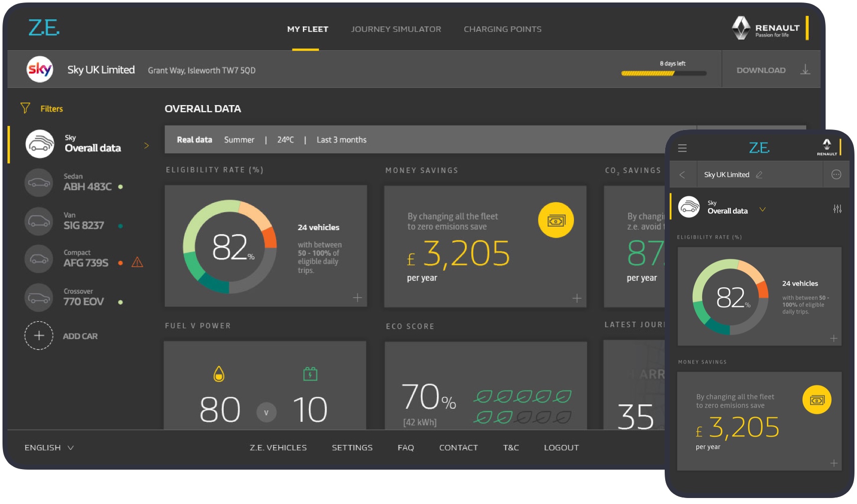Click the Sky company logo
857x504 pixels.
pos(39,69)
